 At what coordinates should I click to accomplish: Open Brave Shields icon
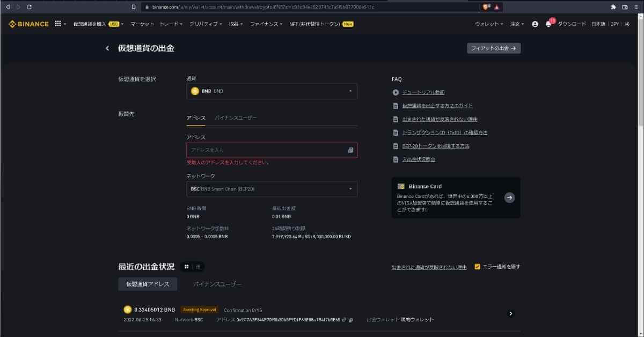[486, 7]
